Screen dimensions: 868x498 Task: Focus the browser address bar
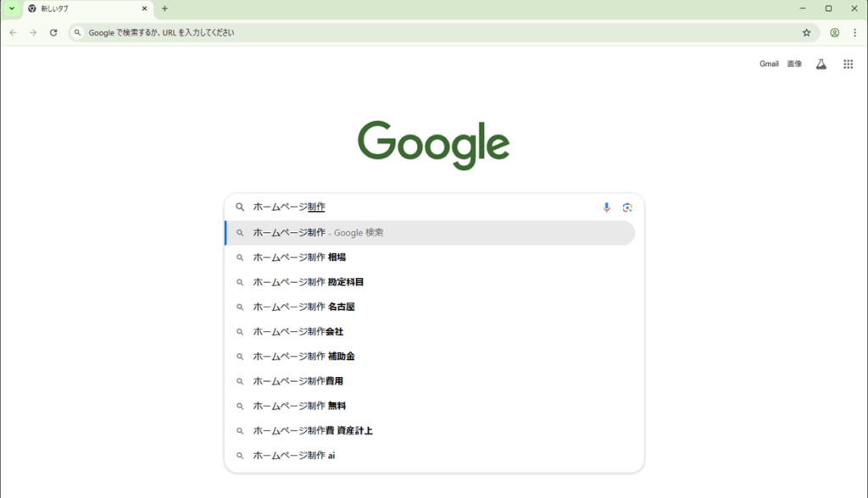pyautogui.click(x=442, y=33)
